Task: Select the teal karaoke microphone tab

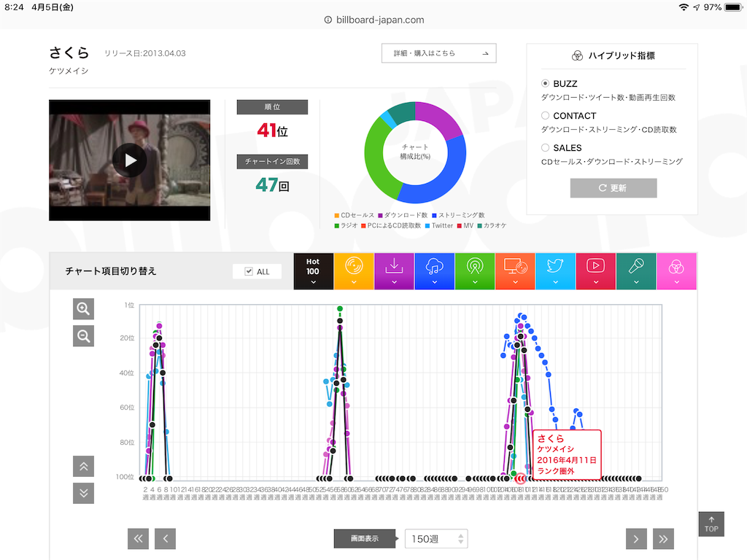Action: [636, 271]
